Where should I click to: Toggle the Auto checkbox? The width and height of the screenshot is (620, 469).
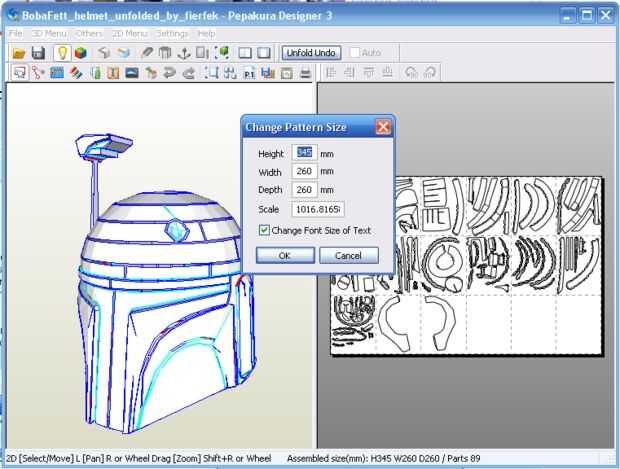tap(355, 53)
